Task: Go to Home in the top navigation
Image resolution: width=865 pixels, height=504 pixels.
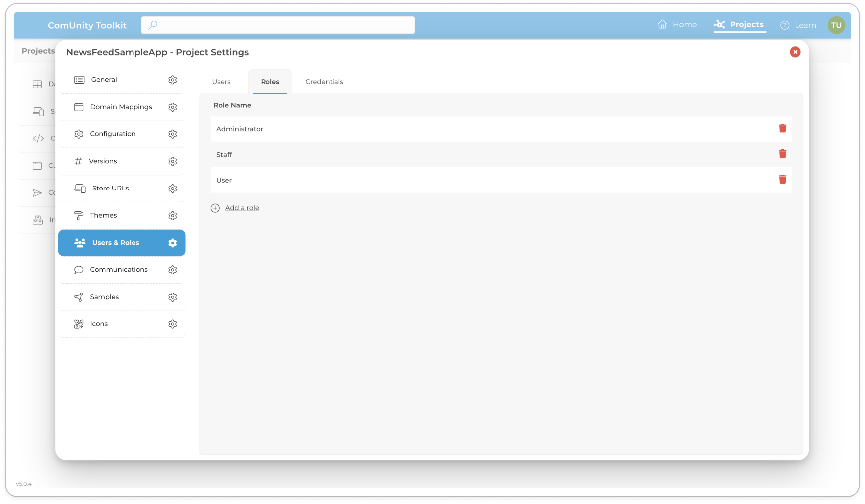Action: [x=677, y=25]
